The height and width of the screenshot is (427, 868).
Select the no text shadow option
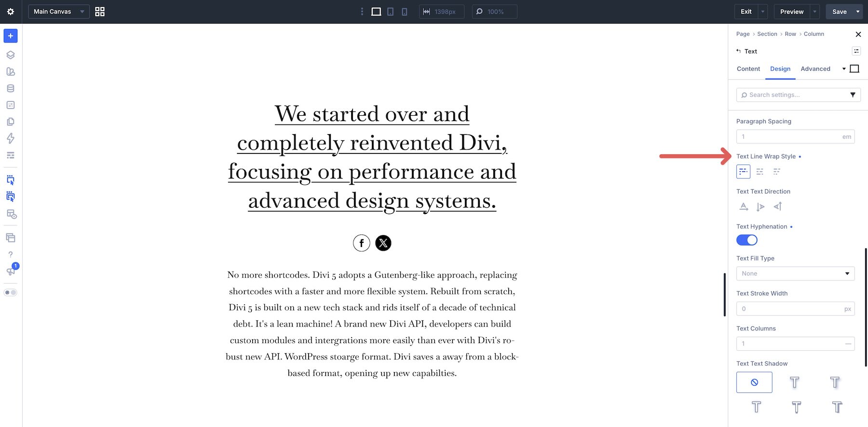754,382
